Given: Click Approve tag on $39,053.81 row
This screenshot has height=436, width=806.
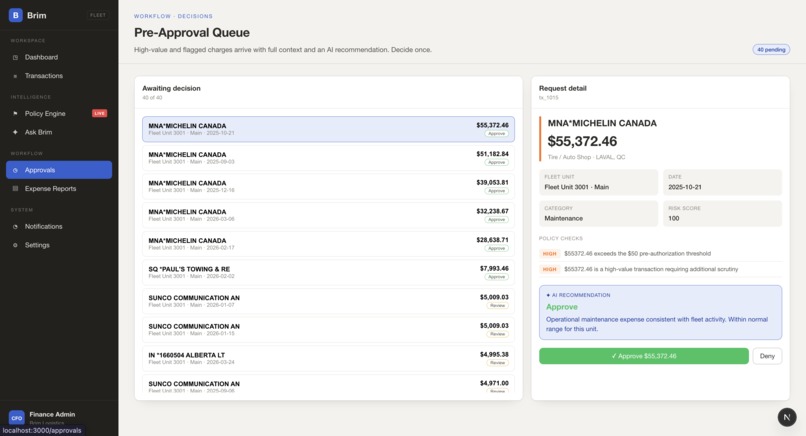Looking at the screenshot, I should click(x=497, y=191).
